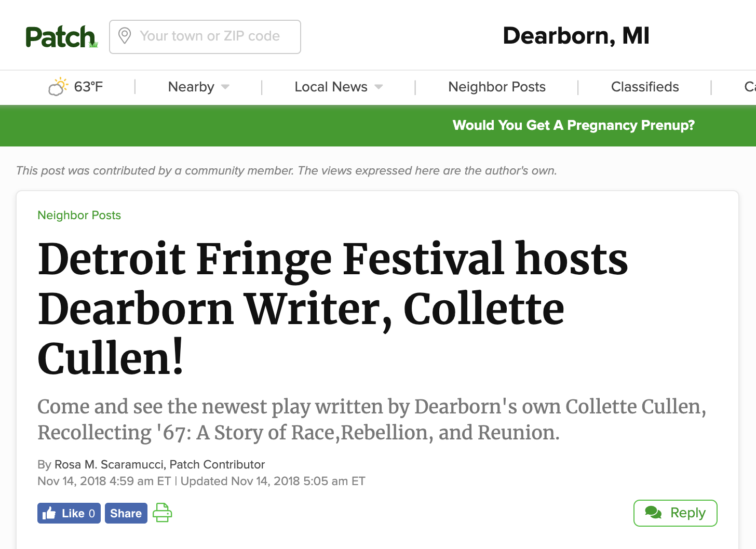Screen dimensions: 756x549
Task: Expand the Nearby dropdown arrow
Action: pyautogui.click(x=225, y=87)
